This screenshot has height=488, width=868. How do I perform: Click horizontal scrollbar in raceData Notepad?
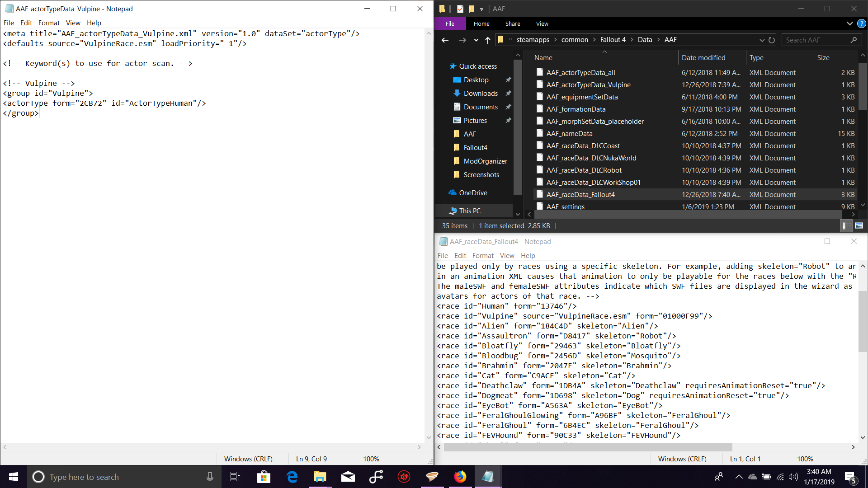(x=588, y=447)
